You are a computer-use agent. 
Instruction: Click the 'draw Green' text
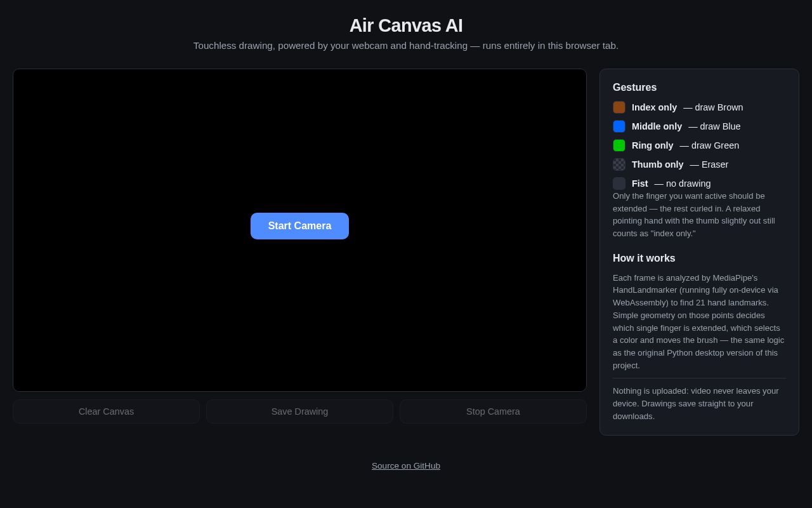[715, 145]
